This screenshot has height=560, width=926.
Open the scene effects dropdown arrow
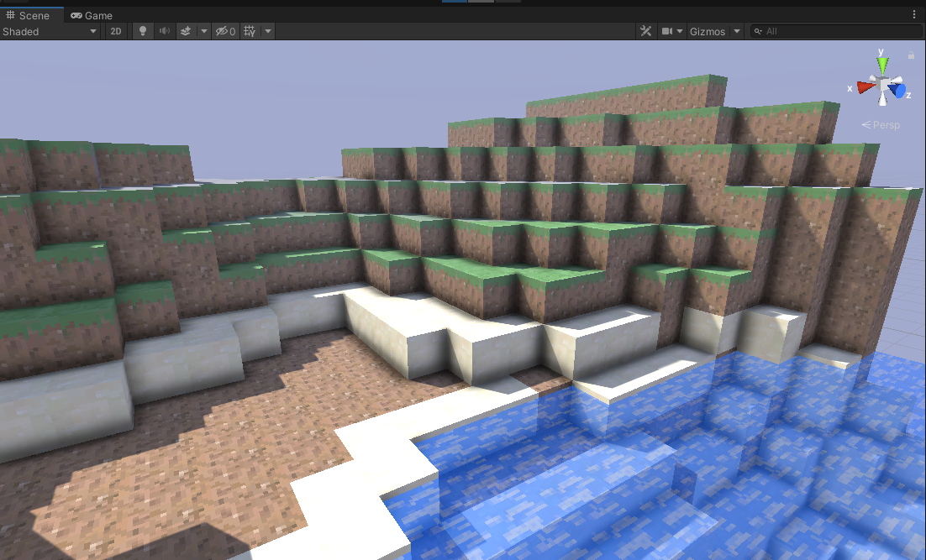[x=203, y=31]
